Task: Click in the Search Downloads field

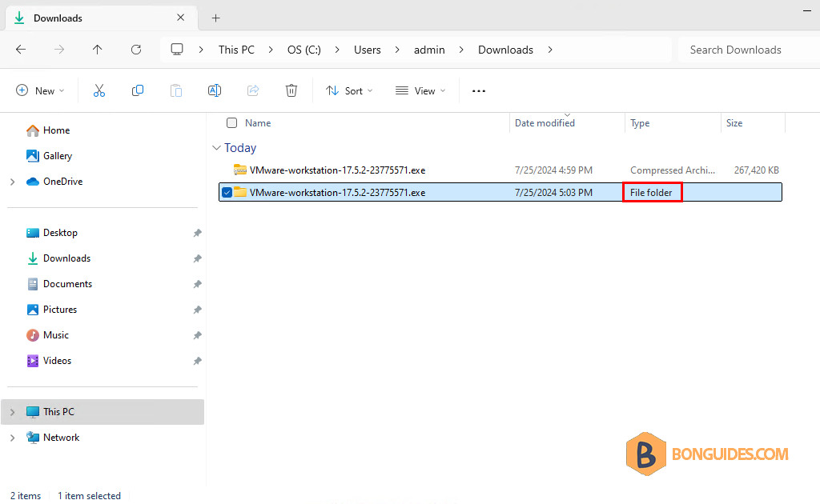Action: [x=748, y=50]
